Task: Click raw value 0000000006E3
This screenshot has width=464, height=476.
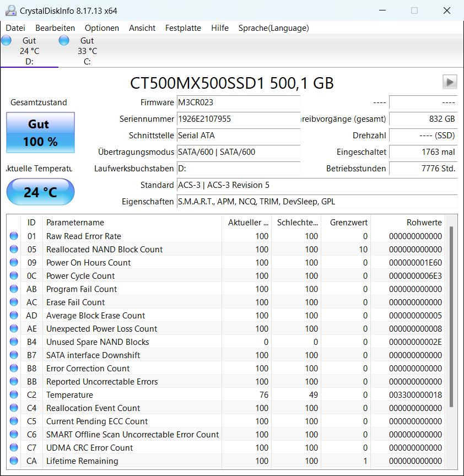Action: 416,275
